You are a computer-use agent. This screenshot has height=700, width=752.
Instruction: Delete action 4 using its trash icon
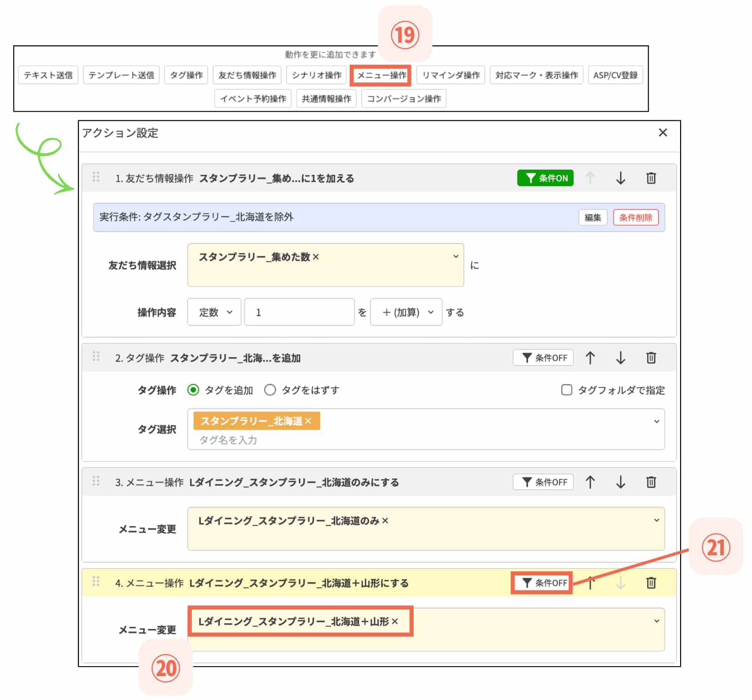click(x=651, y=583)
